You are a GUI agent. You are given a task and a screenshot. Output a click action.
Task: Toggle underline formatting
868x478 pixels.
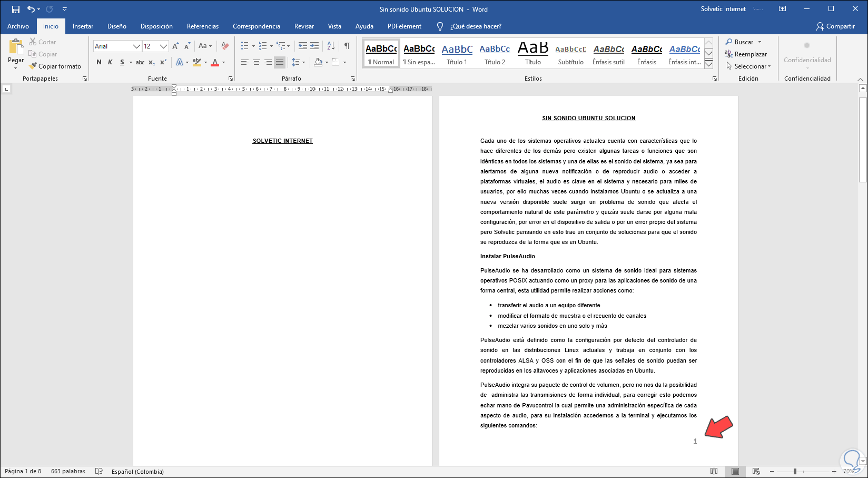[122, 62]
